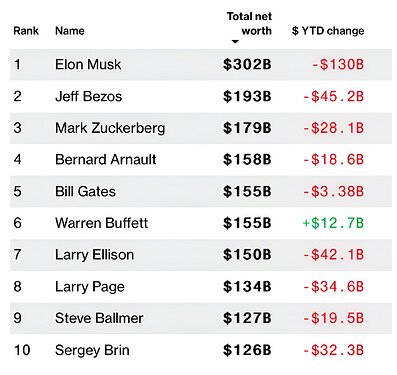The height and width of the screenshot is (375, 397).
Task: Click the Name column header
Action: coord(70,31)
